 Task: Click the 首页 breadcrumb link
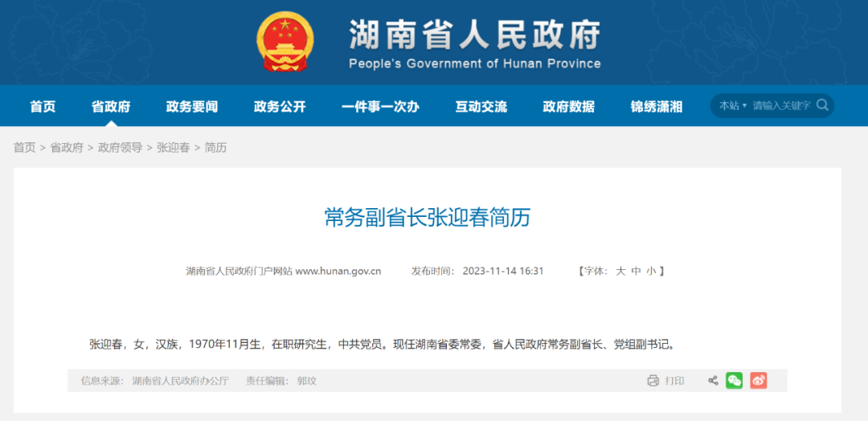(x=24, y=148)
